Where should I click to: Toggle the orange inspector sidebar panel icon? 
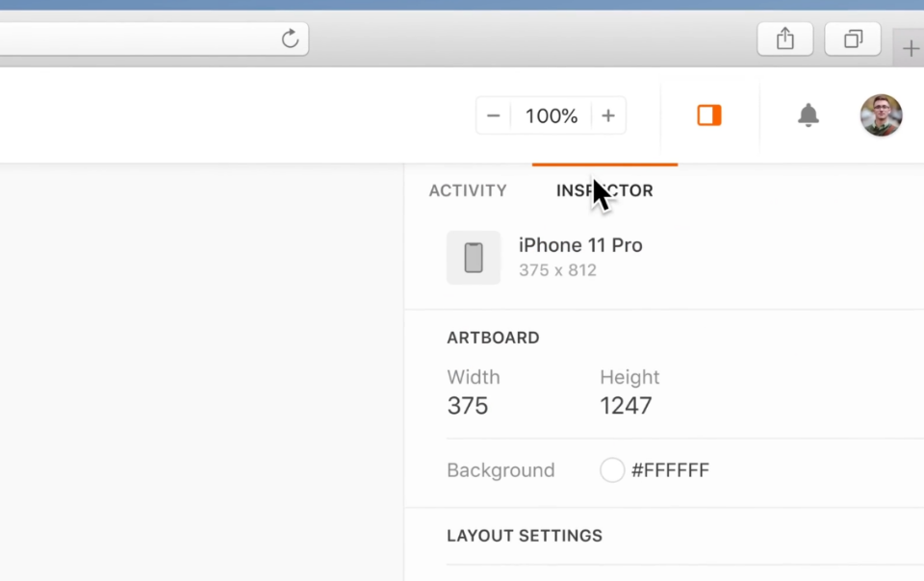point(709,115)
